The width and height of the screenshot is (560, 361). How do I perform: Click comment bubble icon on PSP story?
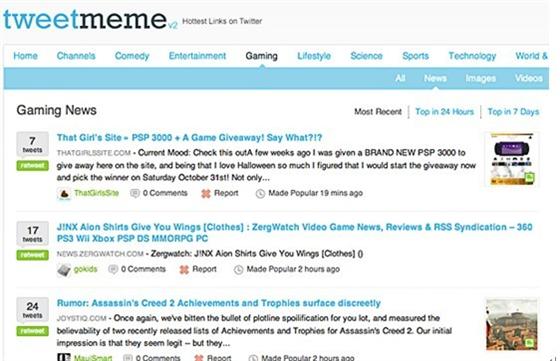point(135,194)
